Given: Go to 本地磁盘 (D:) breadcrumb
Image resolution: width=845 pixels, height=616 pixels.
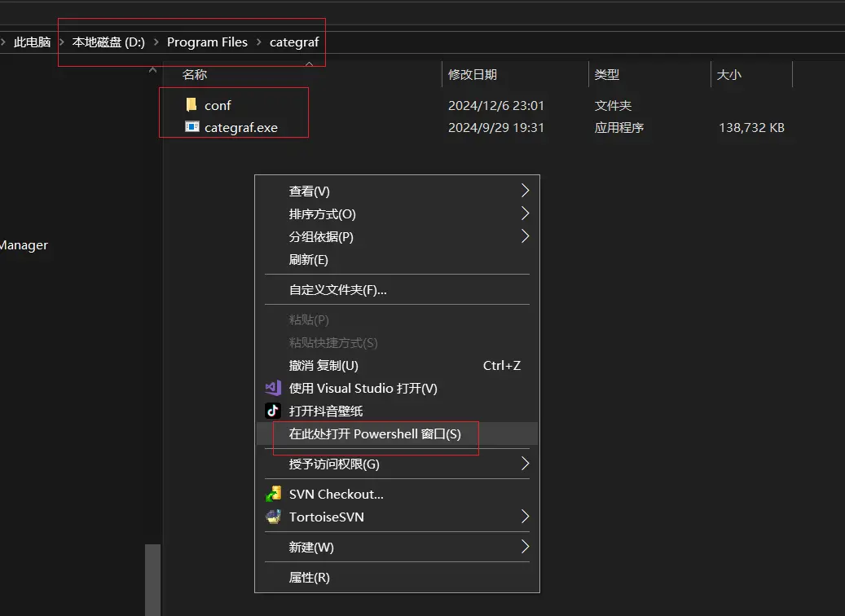Looking at the screenshot, I should [x=108, y=42].
